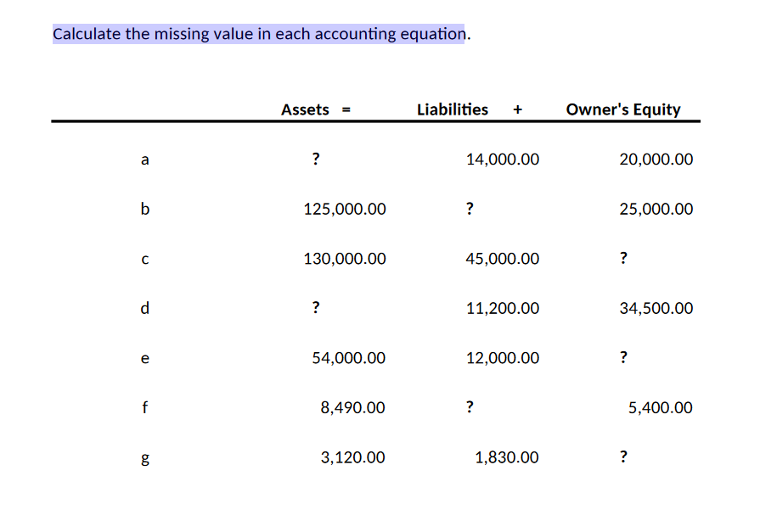The width and height of the screenshot is (760, 532).
Task: Click the question mark under Liabilities for b
Action: (x=470, y=209)
